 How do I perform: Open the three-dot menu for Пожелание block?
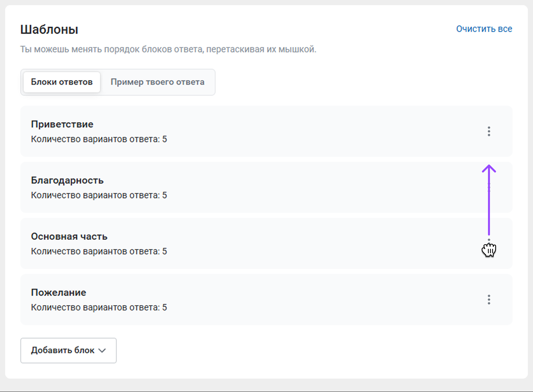click(489, 300)
